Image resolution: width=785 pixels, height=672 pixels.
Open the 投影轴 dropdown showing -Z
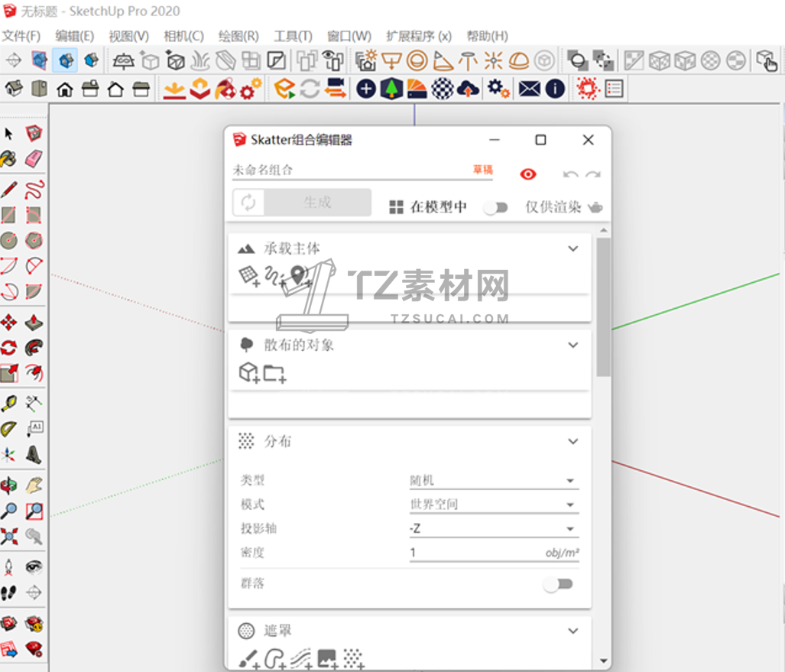pos(494,528)
